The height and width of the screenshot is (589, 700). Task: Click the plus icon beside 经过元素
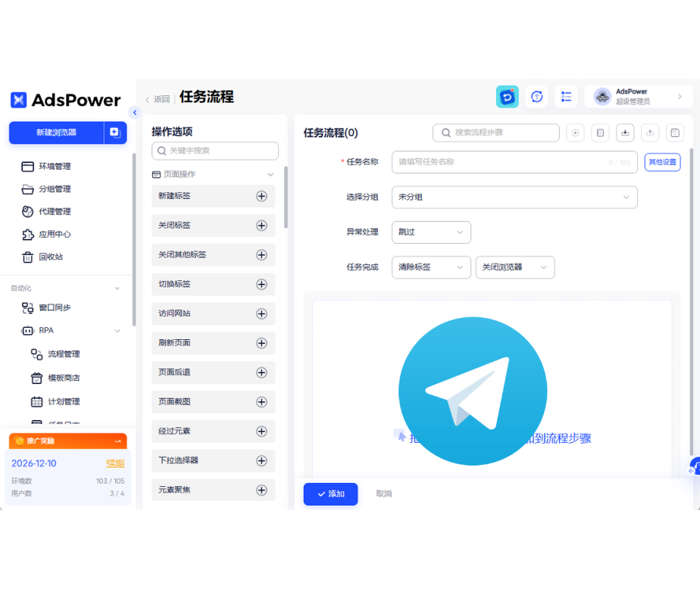click(261, 432)
